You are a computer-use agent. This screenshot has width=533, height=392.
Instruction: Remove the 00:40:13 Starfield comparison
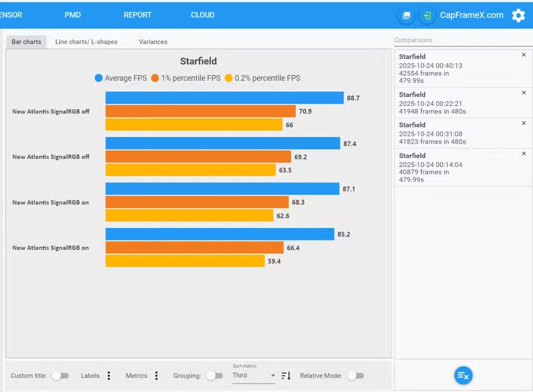coord(524,55)
